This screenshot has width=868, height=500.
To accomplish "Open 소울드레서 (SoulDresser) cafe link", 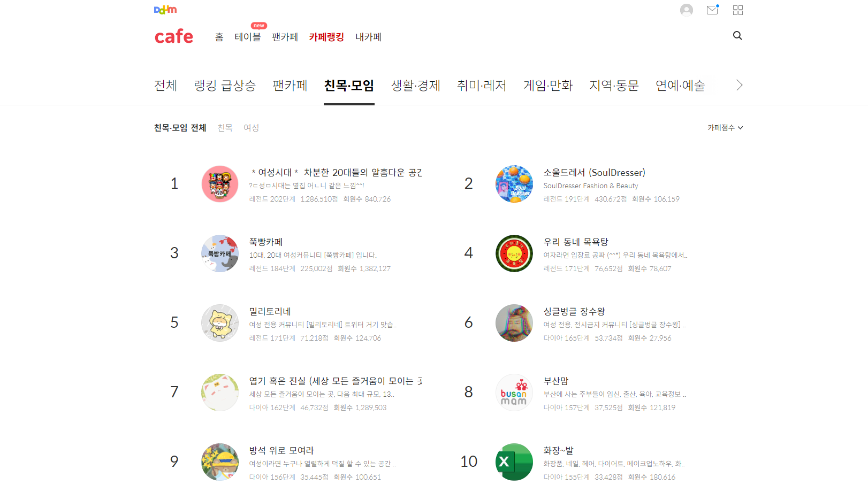I will pyautogui.click(x=595, y=172).
